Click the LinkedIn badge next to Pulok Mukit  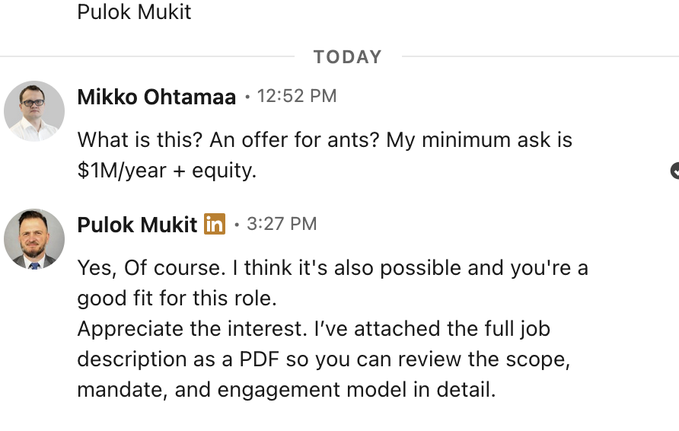coord(214,224)
